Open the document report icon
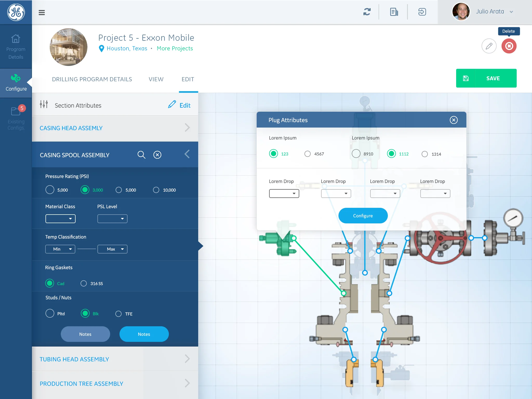 394,12
